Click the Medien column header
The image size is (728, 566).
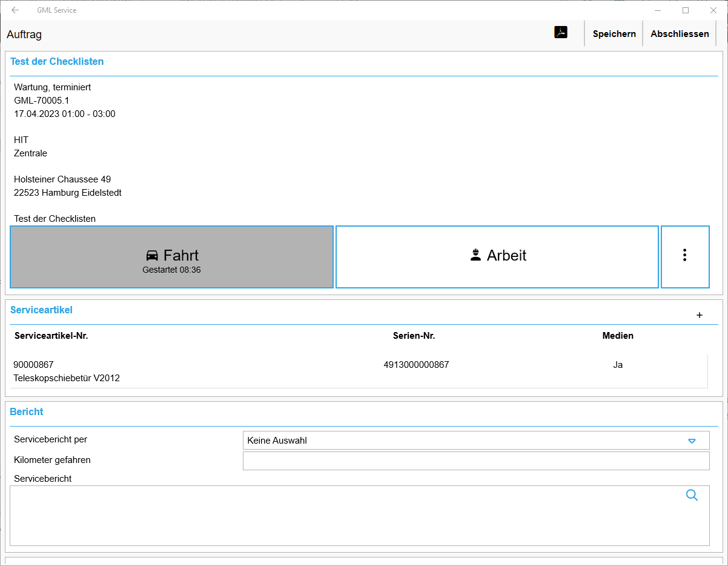618,336
